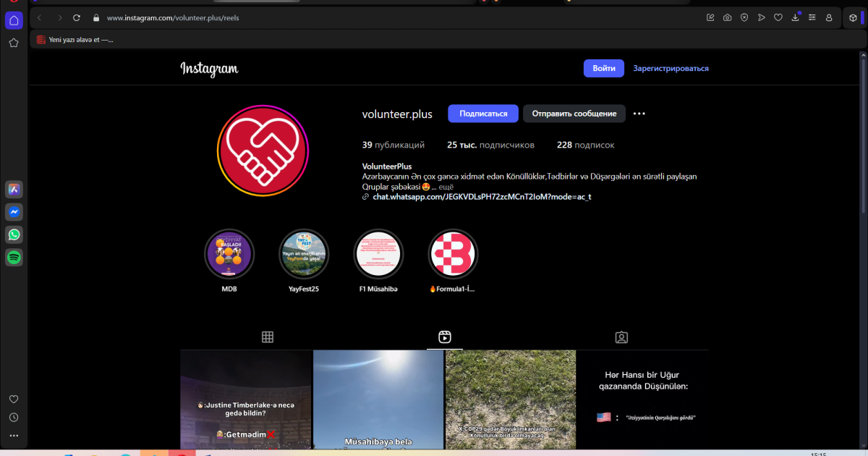
Task: Click the VolunteerPlus display name text
Action: (x=387, y=166)
